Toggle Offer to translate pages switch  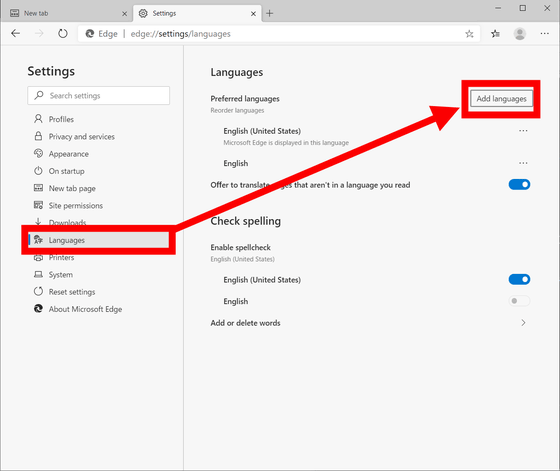click(519, 185)
